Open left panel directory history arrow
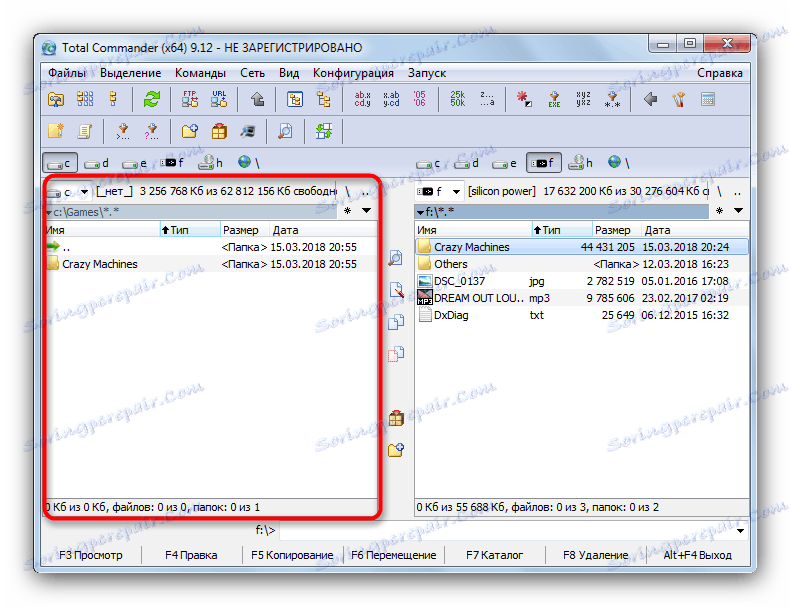Image resolution: width=791 pixels, height=607 pixels. tap(367, 210)
